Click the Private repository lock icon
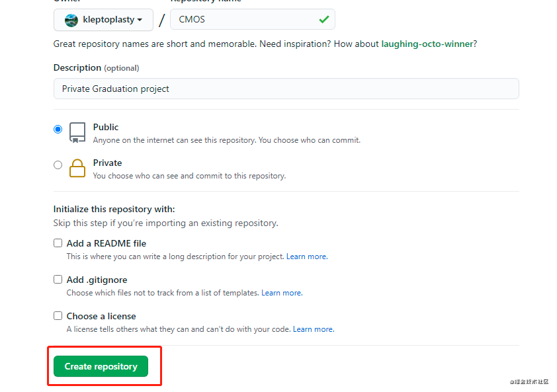This screenshot has width=557, height=392. [x=77, y=168]
